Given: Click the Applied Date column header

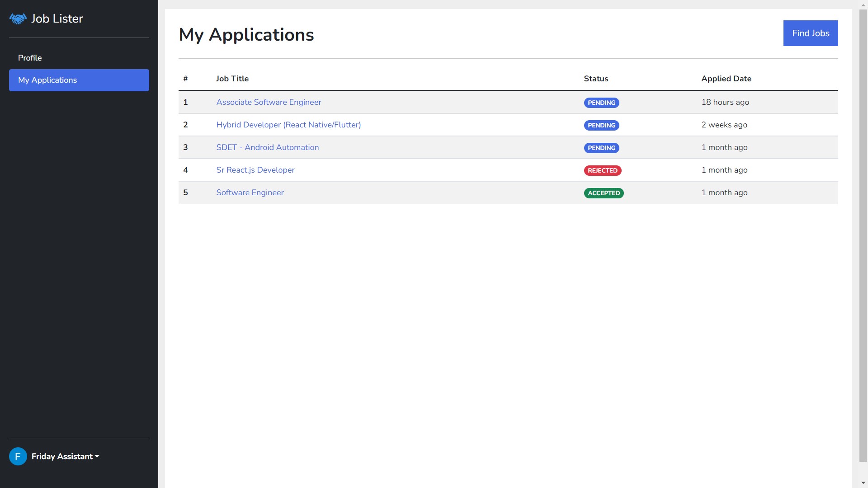Looking at the screenshot, I should click(726, 79).
